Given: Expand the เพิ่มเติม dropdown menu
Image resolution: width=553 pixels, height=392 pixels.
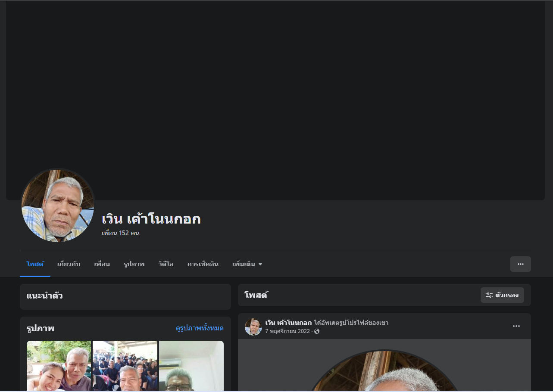Looking at the screenshot, I should [247, 264].
